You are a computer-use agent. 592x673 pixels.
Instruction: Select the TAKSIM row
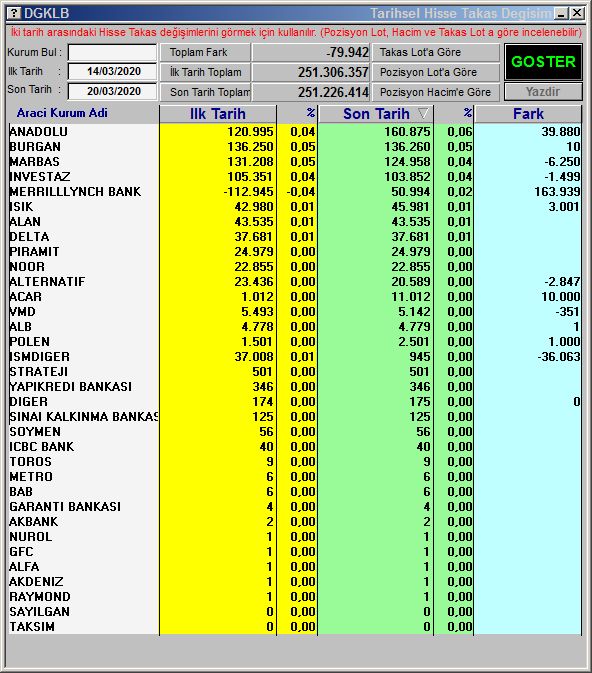[295, 627]
